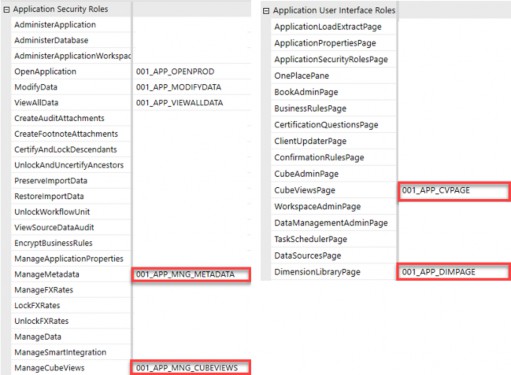The height and width of the screenshot is (375, 511).
Task: Click the 001_APP_MODIFYDATA value field
Action: click(x=192, y=87)
